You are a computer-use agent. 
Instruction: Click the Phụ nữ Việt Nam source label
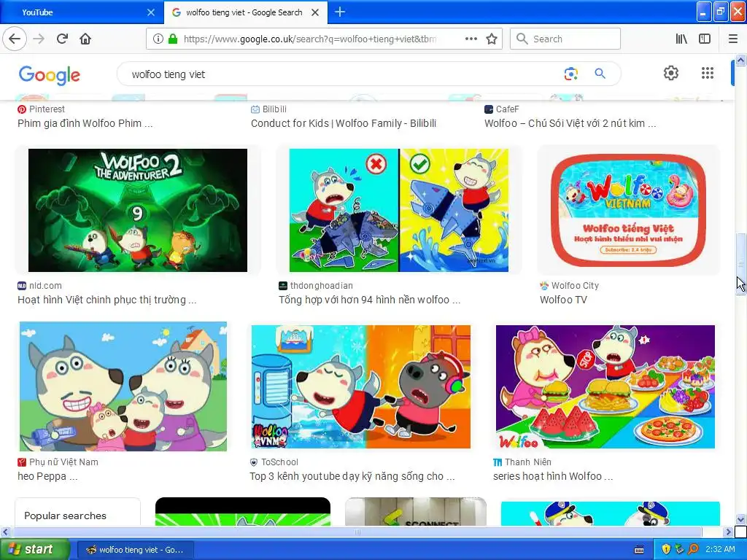(x=63, y=462)
